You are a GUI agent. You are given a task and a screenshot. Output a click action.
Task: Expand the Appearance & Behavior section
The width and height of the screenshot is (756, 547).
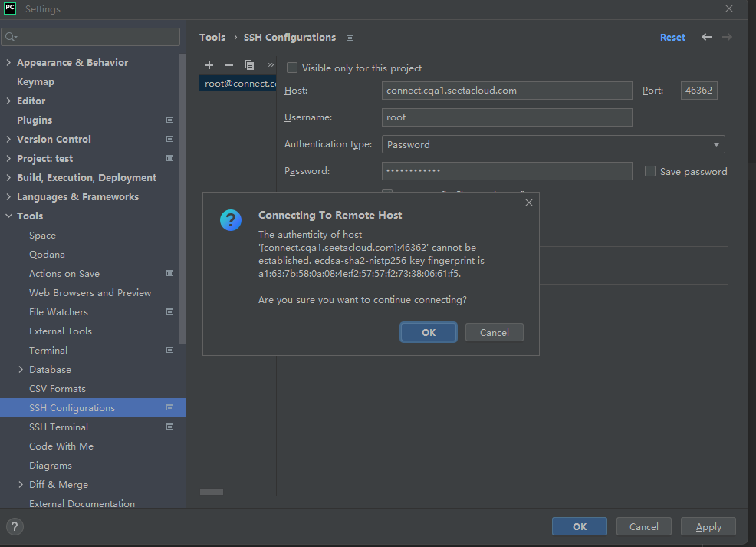8,63
